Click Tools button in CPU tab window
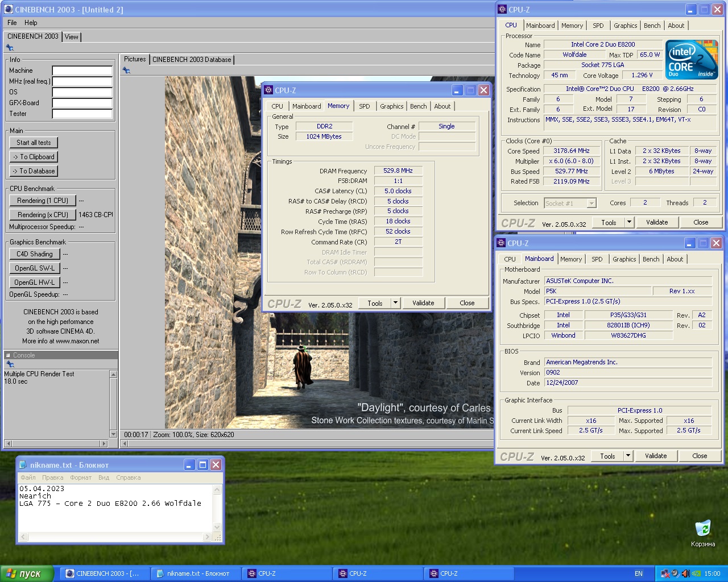This screenshot has width=728, height=582. [609, 222]
